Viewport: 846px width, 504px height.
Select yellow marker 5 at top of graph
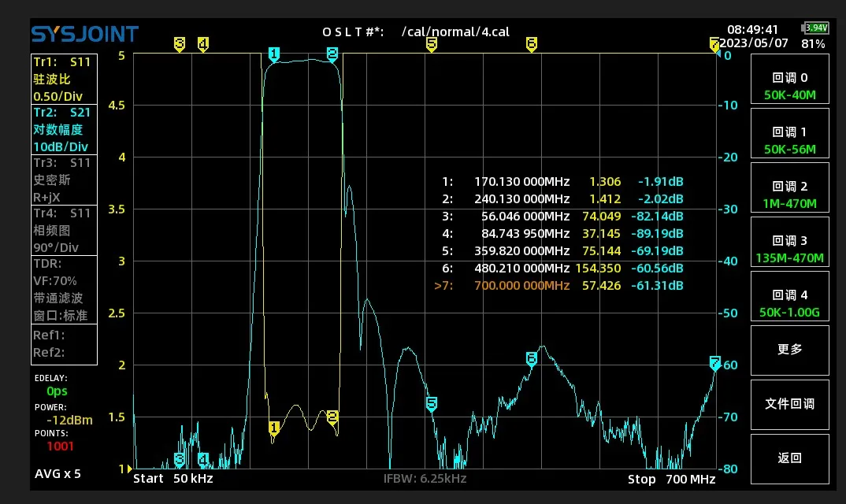[431, 44]
